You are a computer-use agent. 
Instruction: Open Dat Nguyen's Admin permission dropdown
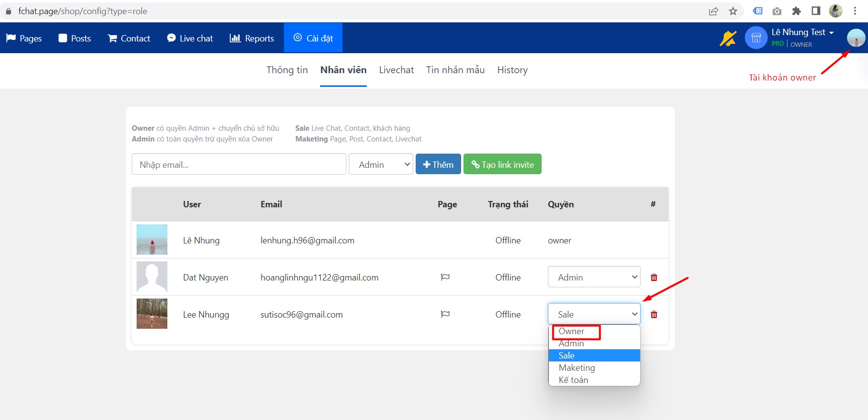pyautogui.click(x=594, y=277)
